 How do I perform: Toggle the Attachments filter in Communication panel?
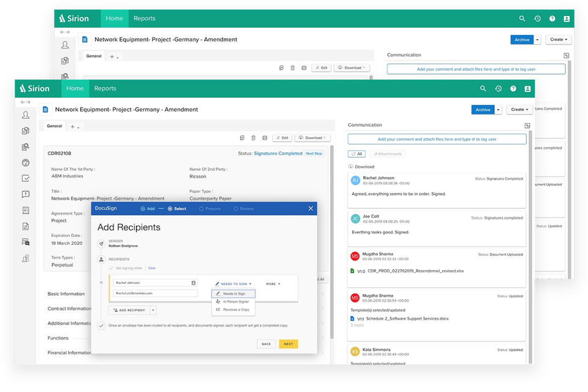(387, 154)
